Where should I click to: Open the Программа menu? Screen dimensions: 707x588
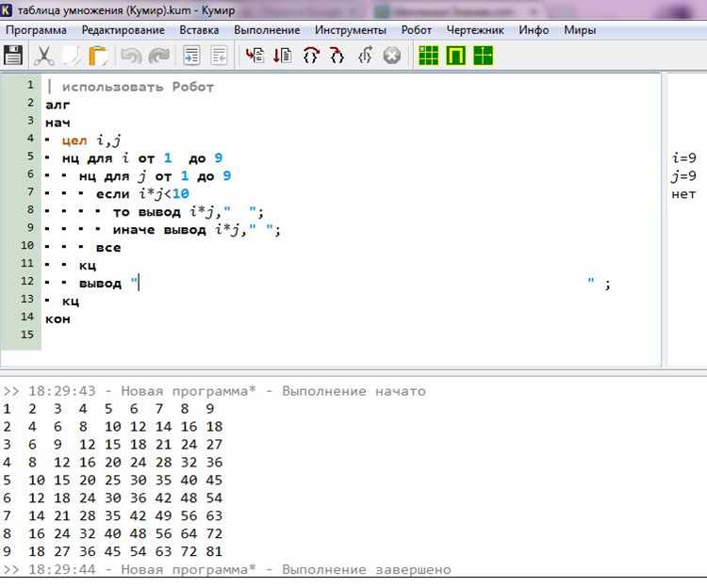click(36, 30)
